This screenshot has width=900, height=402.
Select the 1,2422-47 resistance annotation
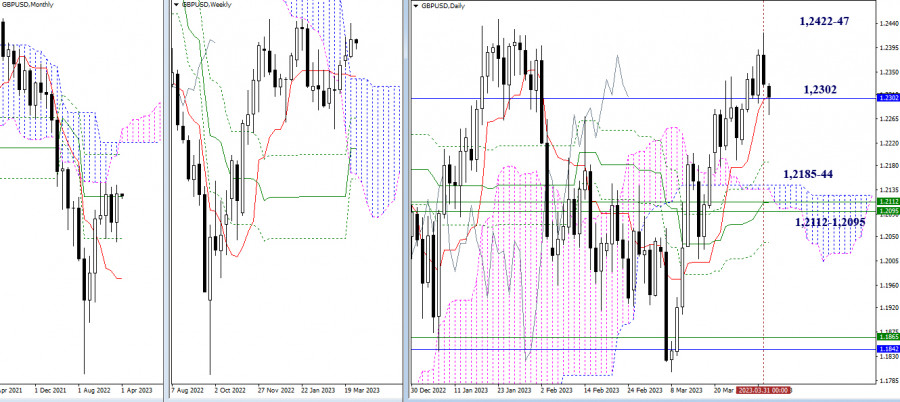824,21
